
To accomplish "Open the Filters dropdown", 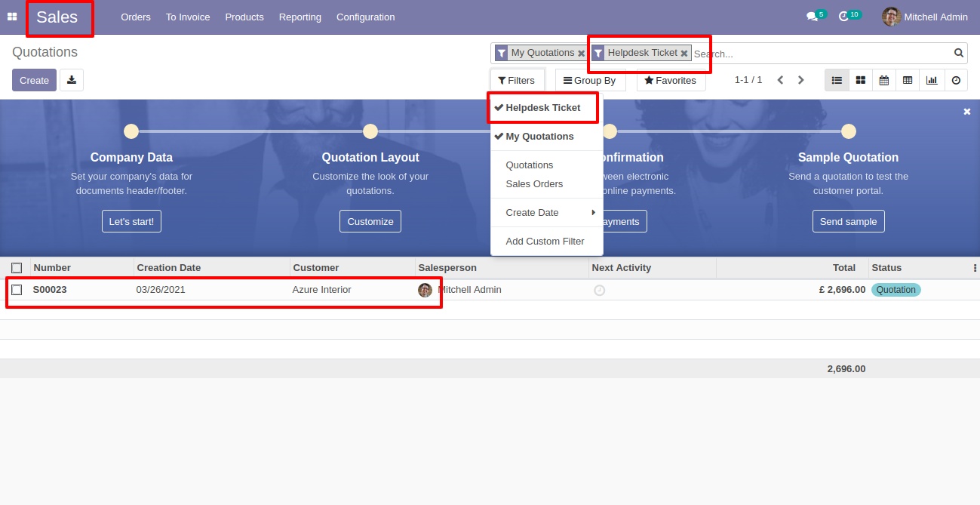I will point(517,80).
